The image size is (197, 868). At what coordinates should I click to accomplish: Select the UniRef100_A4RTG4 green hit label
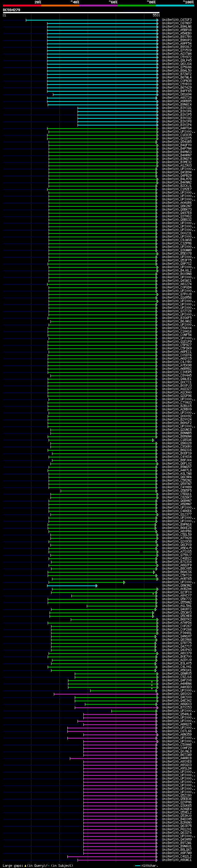[x=176, y=128]
